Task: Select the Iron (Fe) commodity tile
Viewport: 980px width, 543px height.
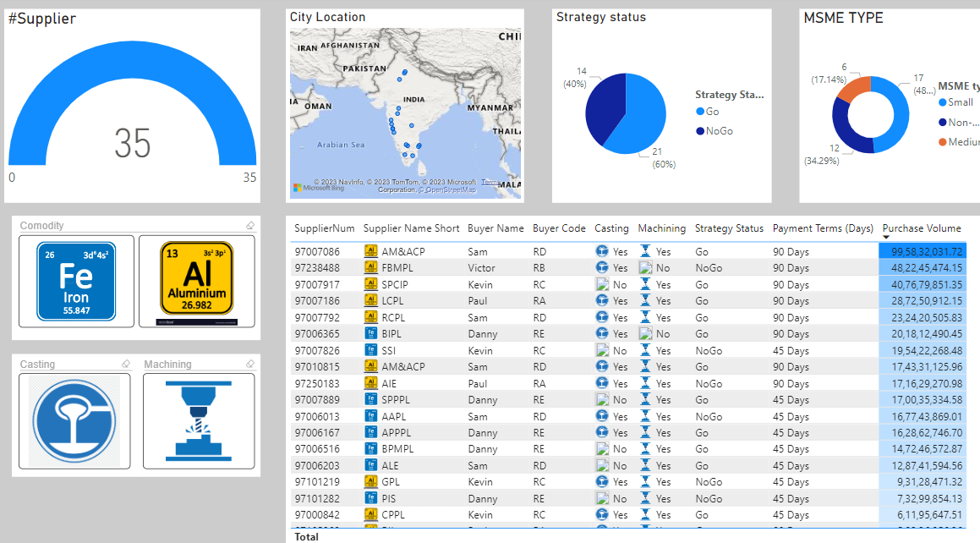Action: [x=76, y=281]
